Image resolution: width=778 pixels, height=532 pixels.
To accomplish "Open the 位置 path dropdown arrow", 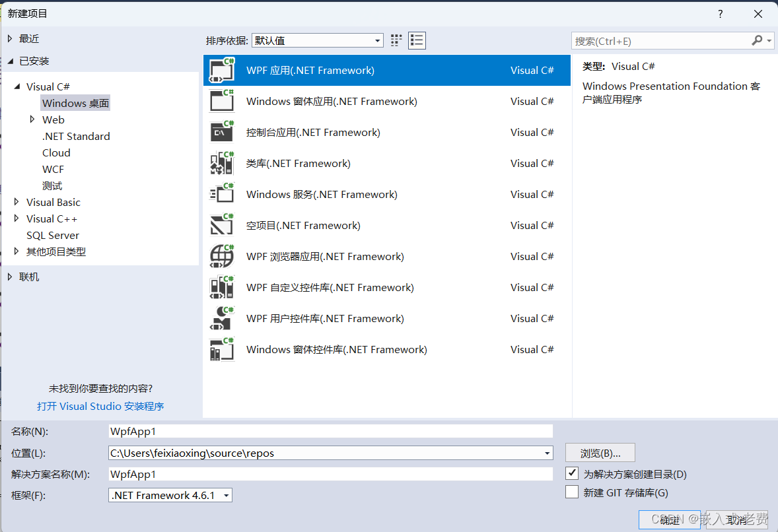I will tap(547, 453).
